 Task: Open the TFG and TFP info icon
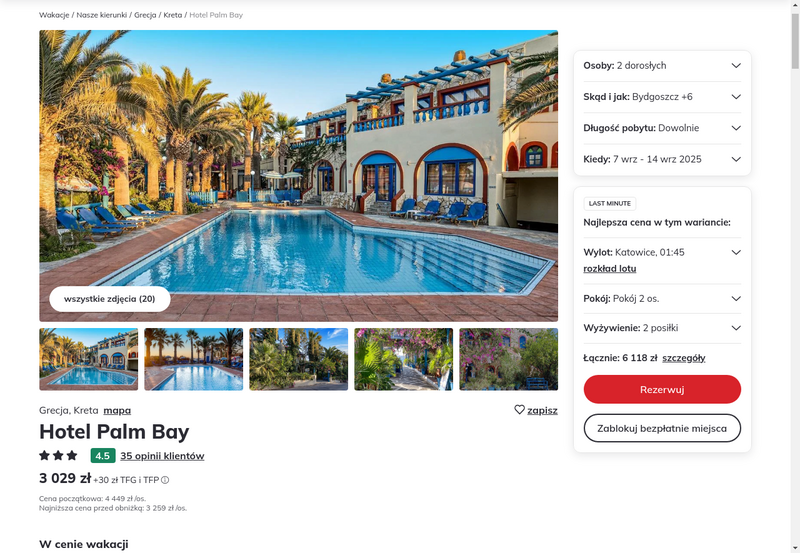coord(165,480)
